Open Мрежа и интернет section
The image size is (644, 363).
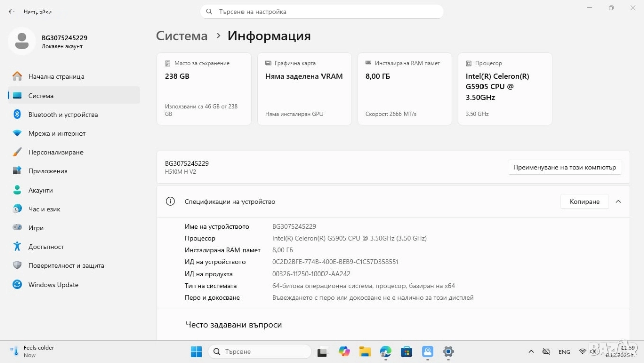tap(56, 134)
